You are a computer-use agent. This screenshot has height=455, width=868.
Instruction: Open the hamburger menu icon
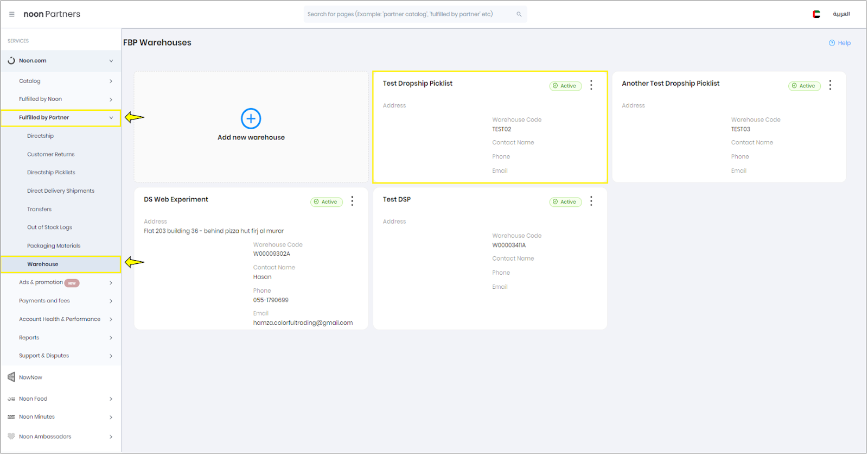click(x=12, y=14)
